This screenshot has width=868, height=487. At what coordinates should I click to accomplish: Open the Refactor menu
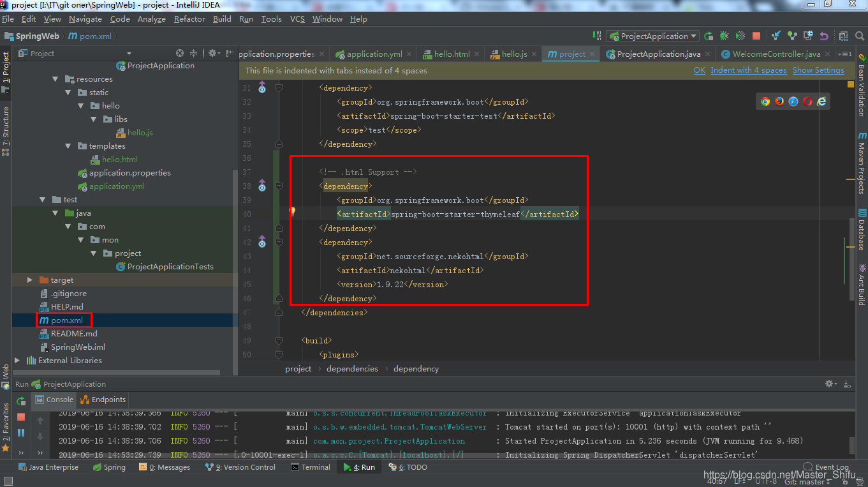pyautogui.click(x=189, y=19)
